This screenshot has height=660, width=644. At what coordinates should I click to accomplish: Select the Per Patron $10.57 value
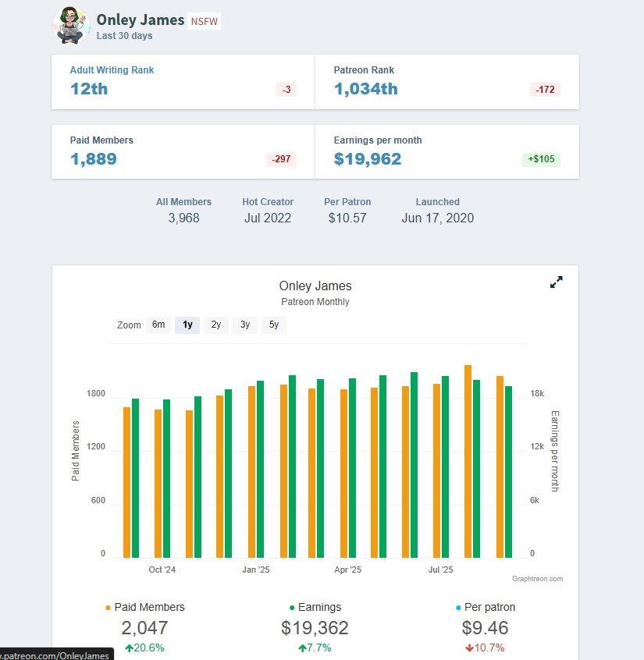pos(347,218)
